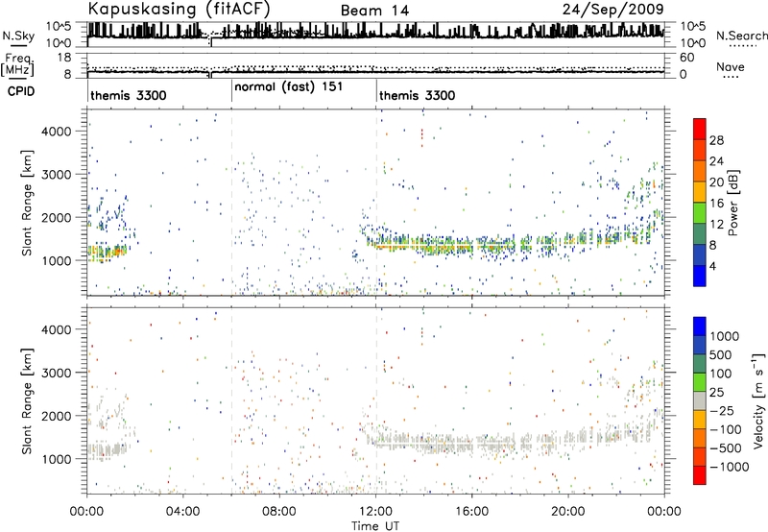Click yellow-orange segment of Power color bar
Image resolution: width=768 pixels, height=532 pixels.
point(700,192)
